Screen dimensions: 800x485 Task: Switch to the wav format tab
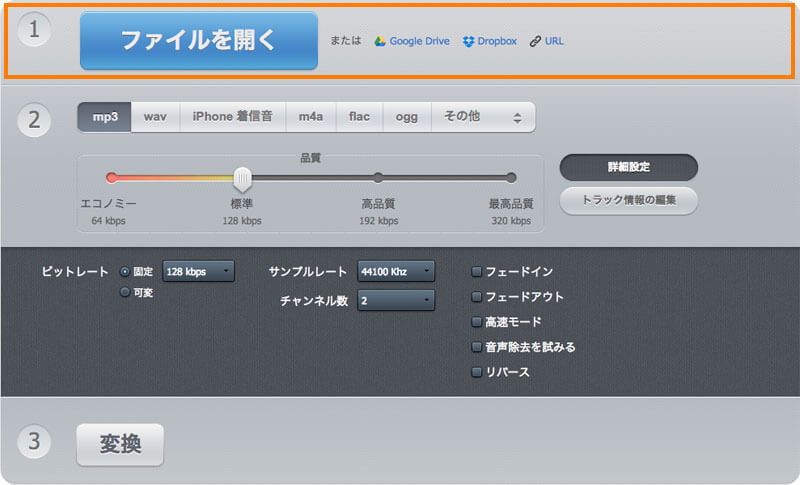point(155,117)
